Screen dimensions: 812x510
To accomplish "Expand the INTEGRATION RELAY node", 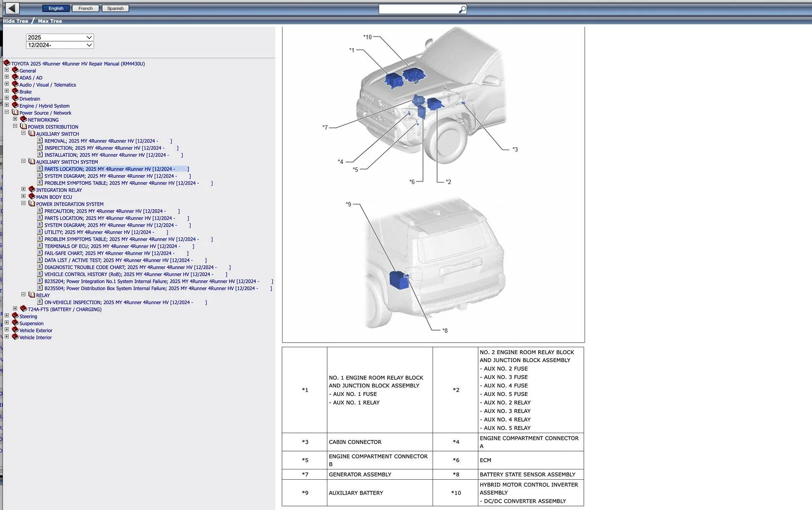I will (x=24, y=190).
